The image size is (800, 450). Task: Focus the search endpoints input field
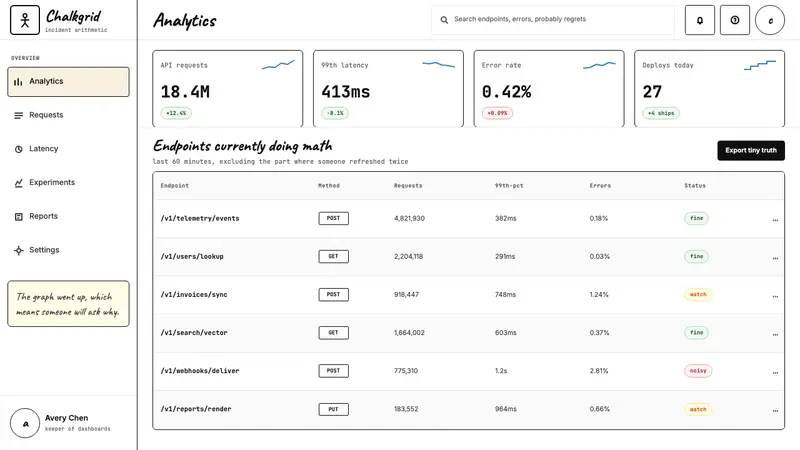coord(553,20)
